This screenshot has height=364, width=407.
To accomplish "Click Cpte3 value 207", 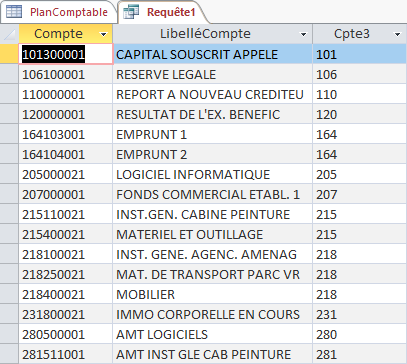I will (x=360, y=194).
